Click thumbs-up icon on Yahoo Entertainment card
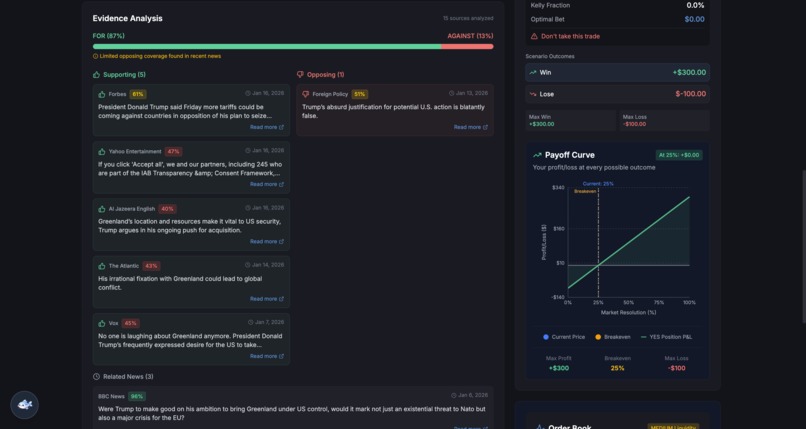Viewport: 806px width, 429px height. pos(102,152)
